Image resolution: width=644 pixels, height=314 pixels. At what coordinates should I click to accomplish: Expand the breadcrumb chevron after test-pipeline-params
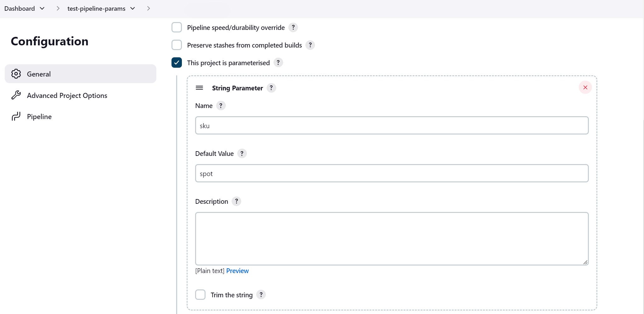pyautogui.click(x=148, y=9)
